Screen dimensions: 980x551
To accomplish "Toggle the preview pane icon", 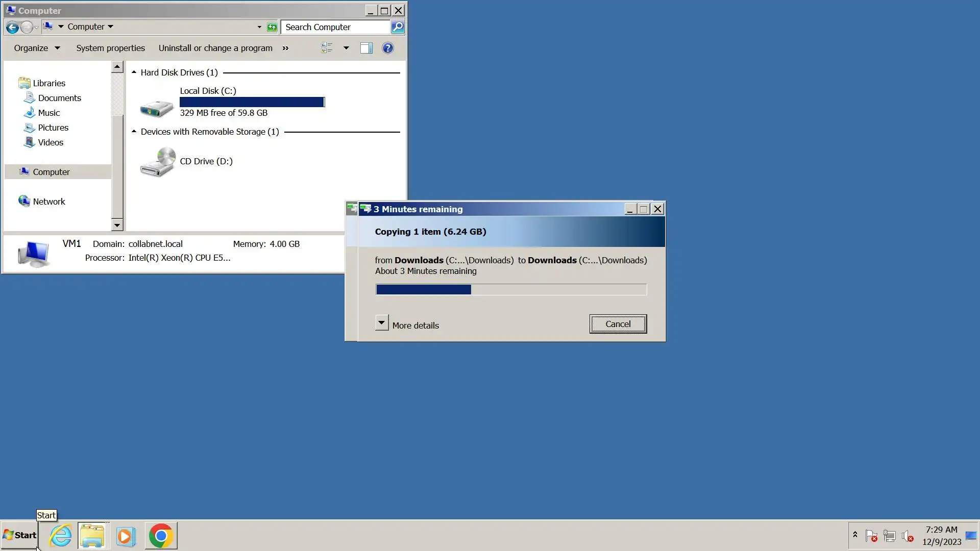I will pyautogui.click(x=366, y=48).
